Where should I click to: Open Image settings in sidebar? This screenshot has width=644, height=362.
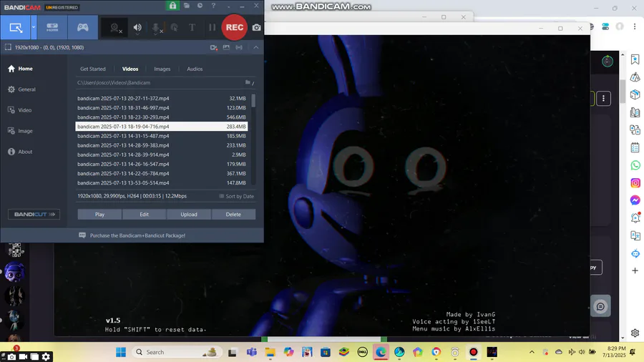(20, 131)
